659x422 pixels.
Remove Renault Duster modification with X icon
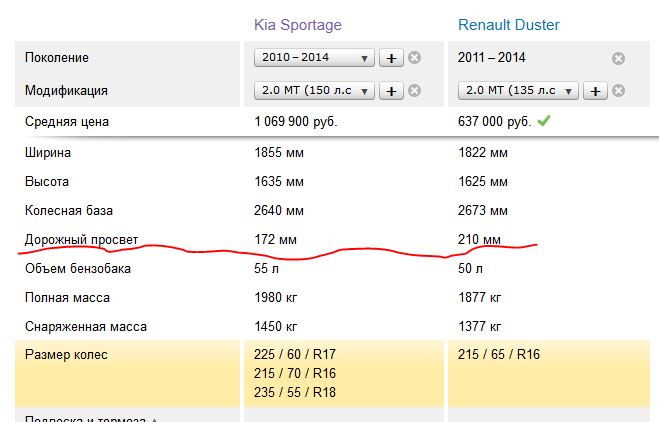[618, 91]
